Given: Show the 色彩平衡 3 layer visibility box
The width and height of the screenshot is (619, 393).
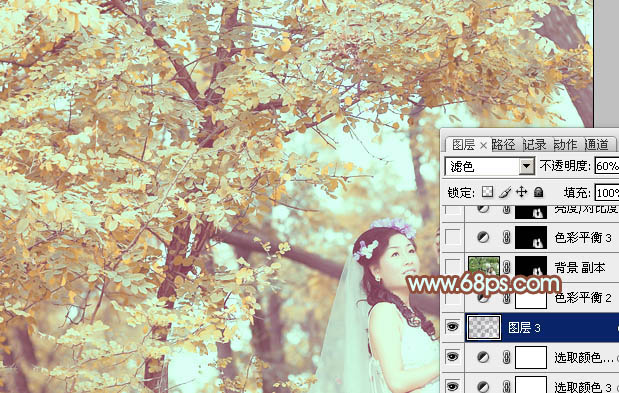Looking at the screenshot, I should tap(453, 237).
